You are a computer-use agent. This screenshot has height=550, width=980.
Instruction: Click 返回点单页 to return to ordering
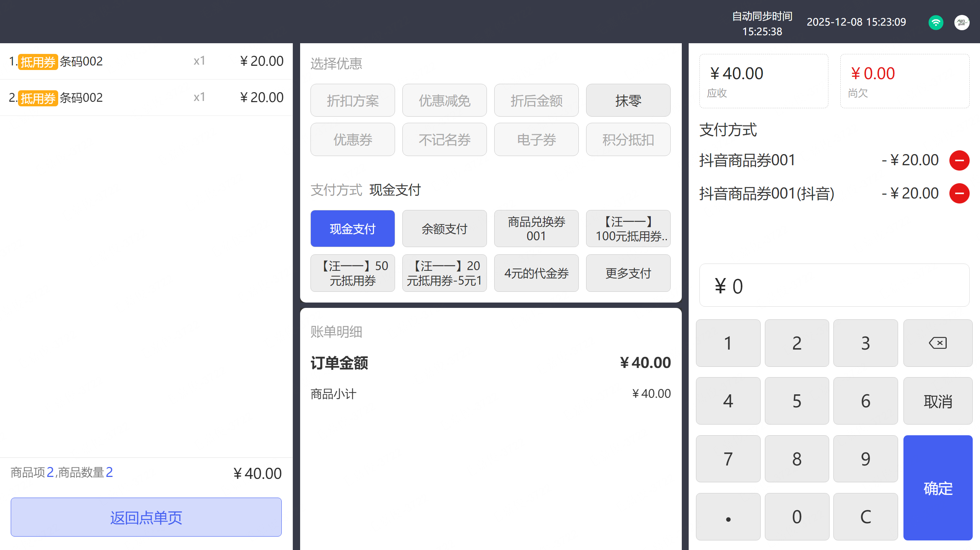pyautogui.click(x=146, y=517)
